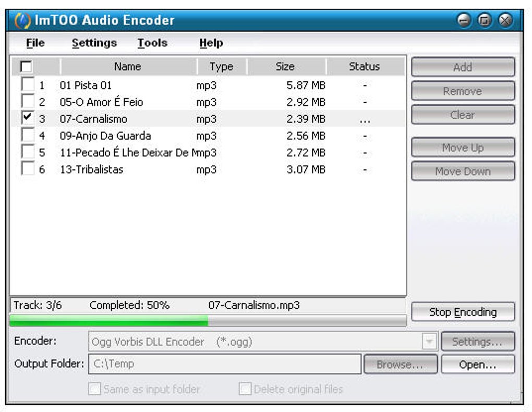Screen dimensions: 532x412
Task: Open the File menu
Action: (35, 43)
